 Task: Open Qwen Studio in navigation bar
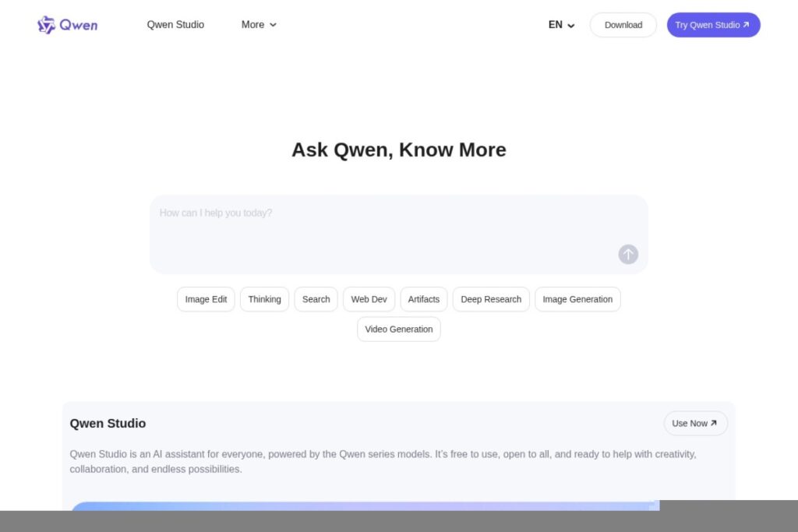pos(175,25)
